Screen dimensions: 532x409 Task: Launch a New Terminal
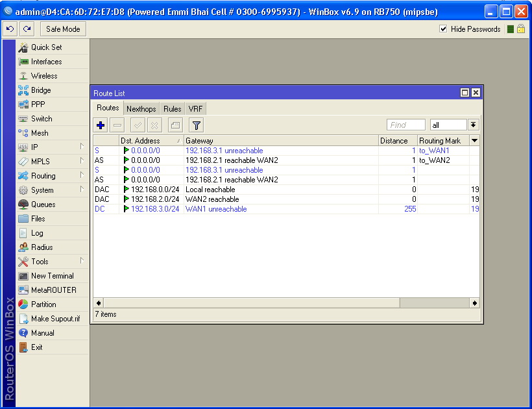point(53,276)
